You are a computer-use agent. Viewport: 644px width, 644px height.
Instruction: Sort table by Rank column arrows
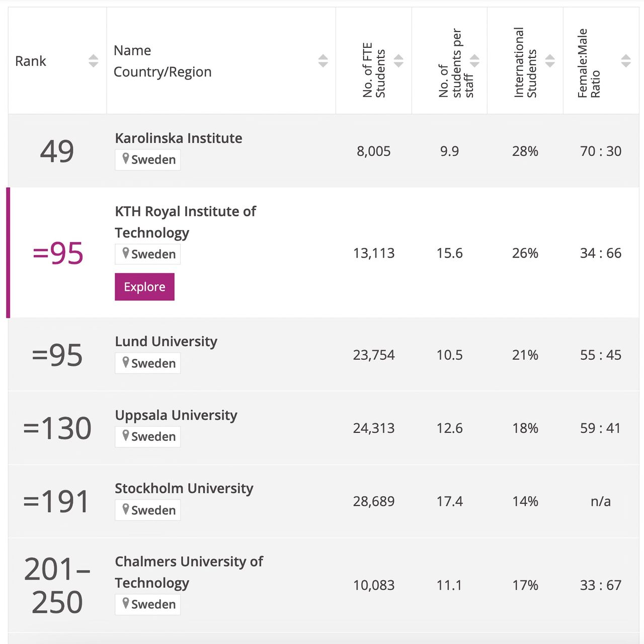pyautogui.click(x=93, y=61)
